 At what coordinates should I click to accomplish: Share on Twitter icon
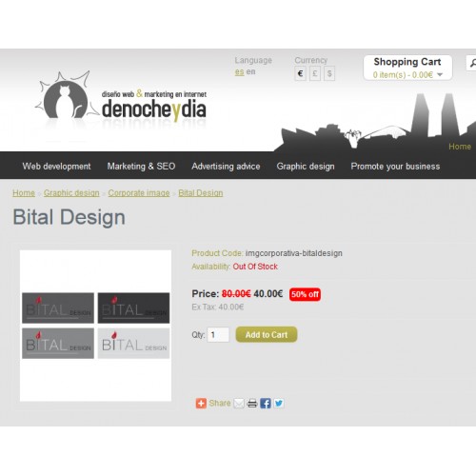(279, 404)
